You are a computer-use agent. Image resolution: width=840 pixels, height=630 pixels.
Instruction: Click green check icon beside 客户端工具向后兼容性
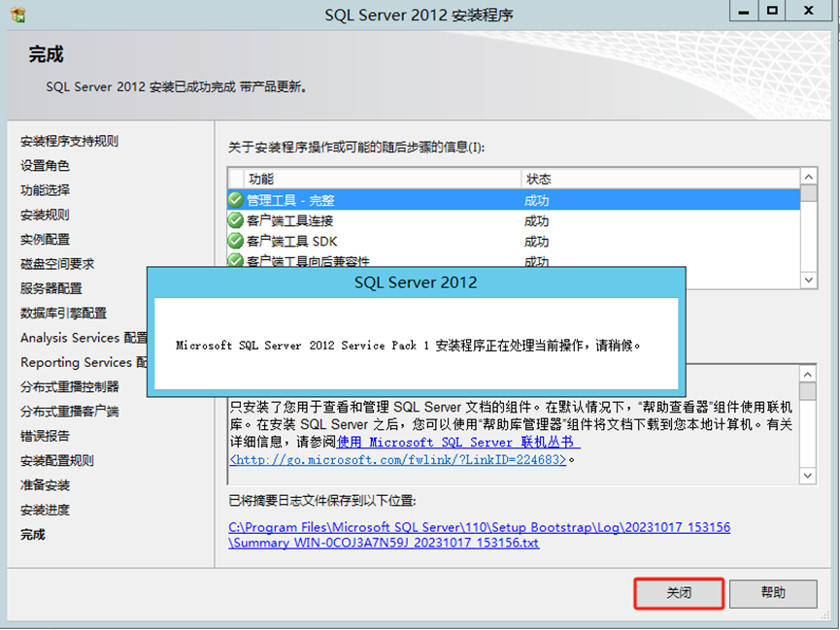tap(236, 260)
